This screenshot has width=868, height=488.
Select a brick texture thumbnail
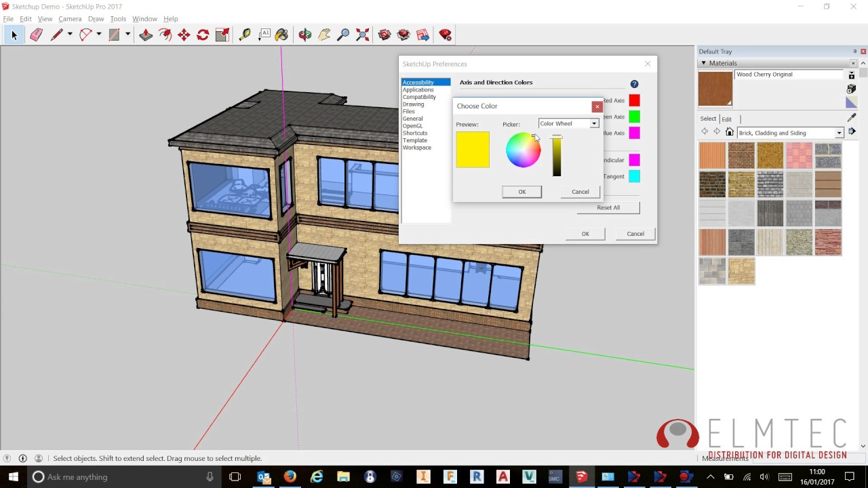741,155
